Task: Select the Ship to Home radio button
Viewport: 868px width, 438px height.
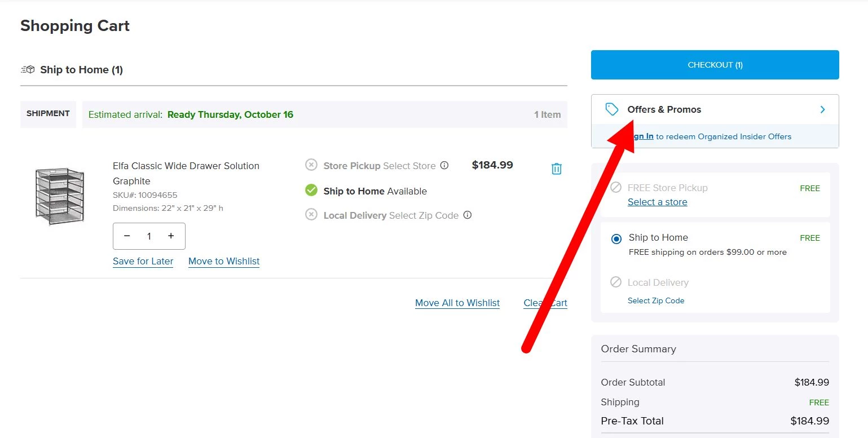Action: [x=616, y=238]
